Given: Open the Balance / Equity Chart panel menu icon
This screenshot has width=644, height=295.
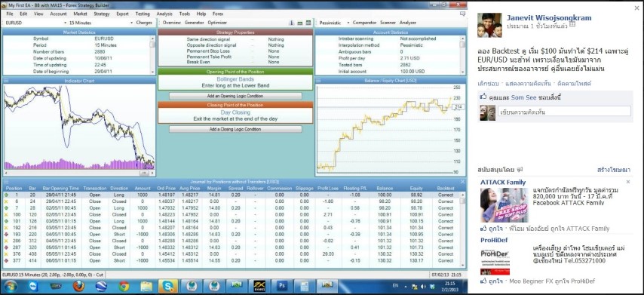Looking at the screenshot, I should tap(319, 81).
